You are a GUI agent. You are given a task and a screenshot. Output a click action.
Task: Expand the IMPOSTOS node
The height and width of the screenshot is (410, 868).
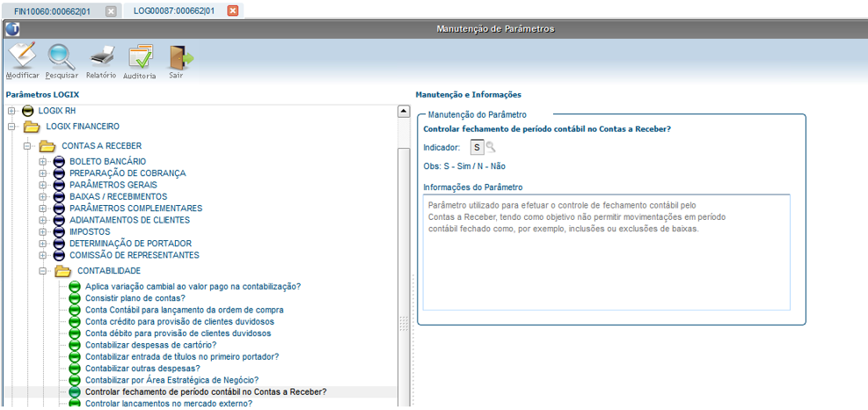[x=41, y=232]
